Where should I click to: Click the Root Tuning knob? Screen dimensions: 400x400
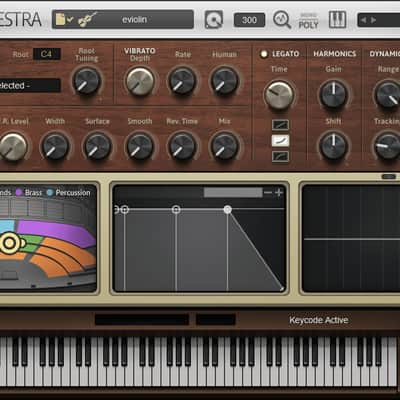tap(87, 82)
